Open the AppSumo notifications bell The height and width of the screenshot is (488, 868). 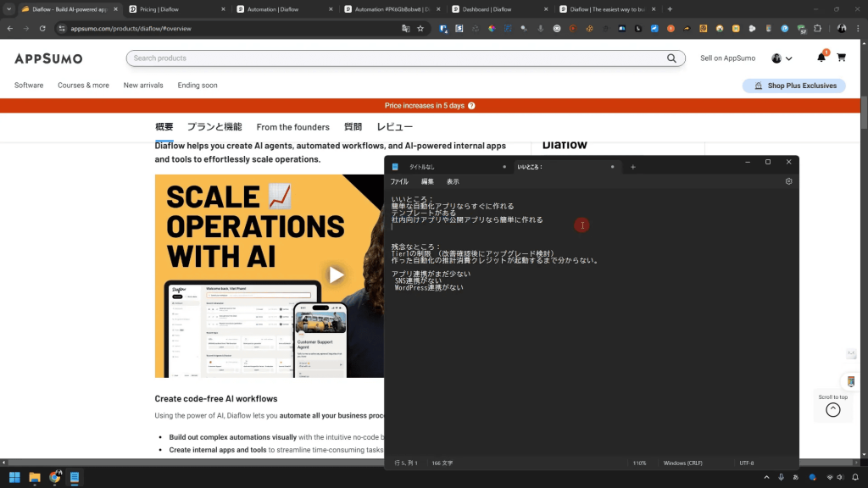821,58
